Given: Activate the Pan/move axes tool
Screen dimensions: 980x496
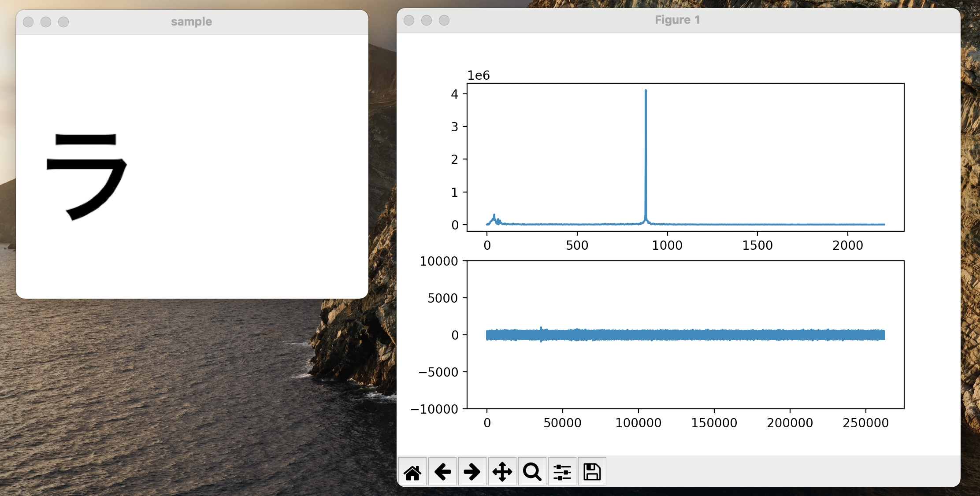Looking at the screenshot, I should [502, 472].
